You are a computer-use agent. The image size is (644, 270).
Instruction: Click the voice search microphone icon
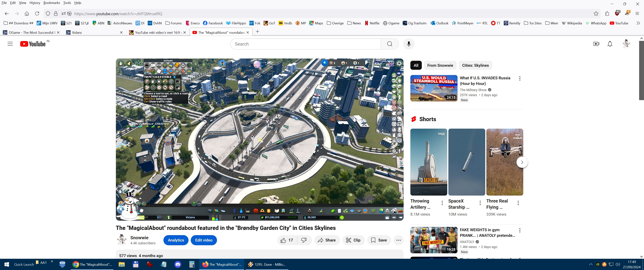408,44
